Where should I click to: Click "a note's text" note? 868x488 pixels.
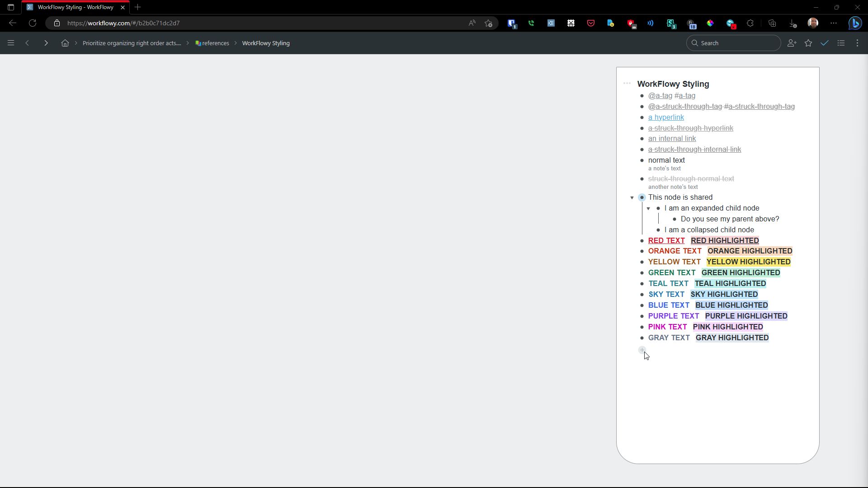click(664, 169)
